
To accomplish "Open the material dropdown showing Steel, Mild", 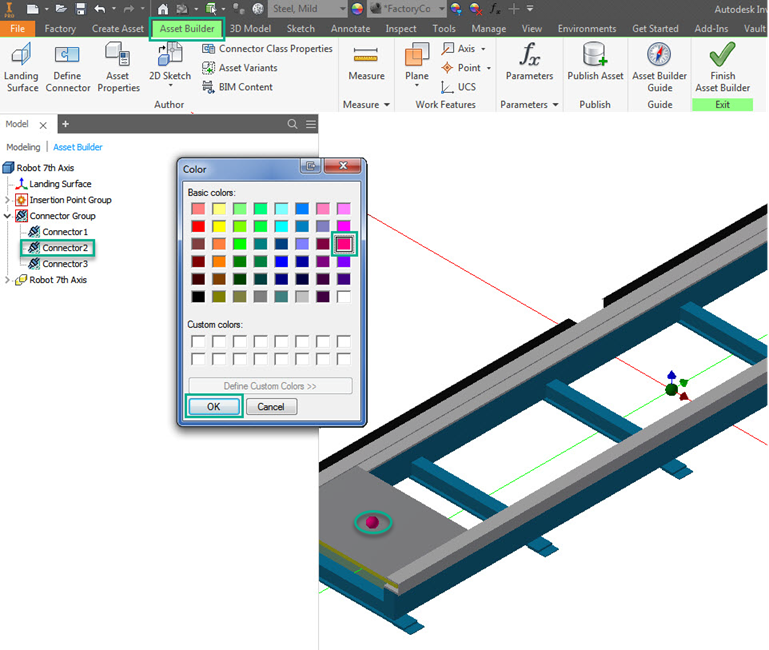I will pos(308,9).
